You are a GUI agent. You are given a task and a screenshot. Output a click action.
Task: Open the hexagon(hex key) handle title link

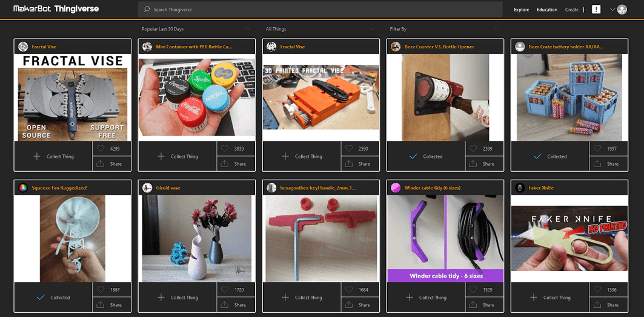coord(318,188)
